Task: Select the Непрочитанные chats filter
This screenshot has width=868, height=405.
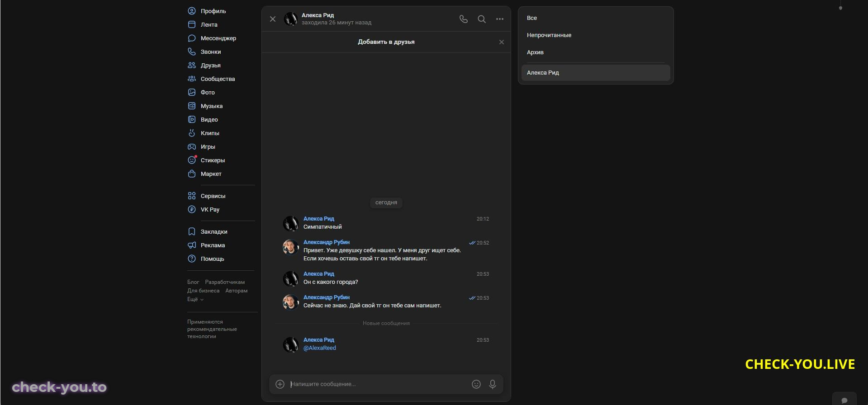Action: (x=596, y=35)
